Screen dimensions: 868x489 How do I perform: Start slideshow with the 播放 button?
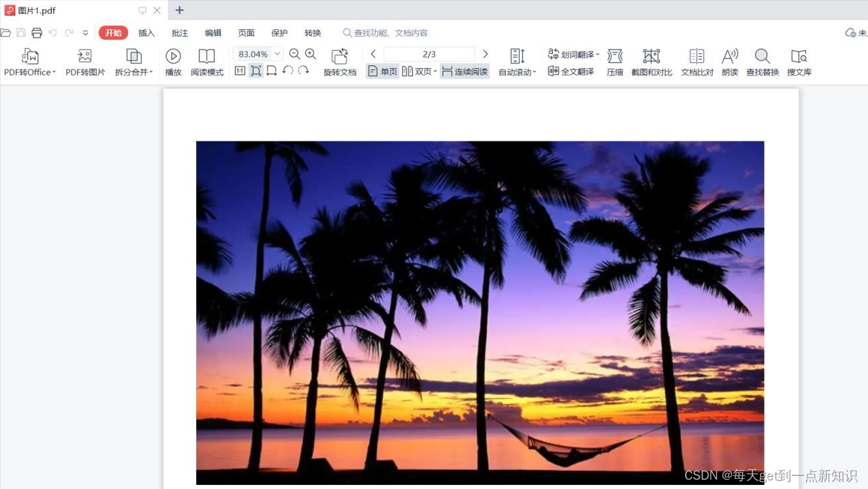pyautogui.click(x=173, y=62)
